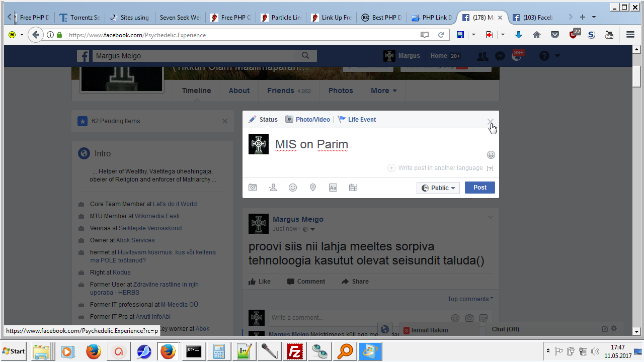
Task: Open the Windows Start button
Action: click(14, 351)
